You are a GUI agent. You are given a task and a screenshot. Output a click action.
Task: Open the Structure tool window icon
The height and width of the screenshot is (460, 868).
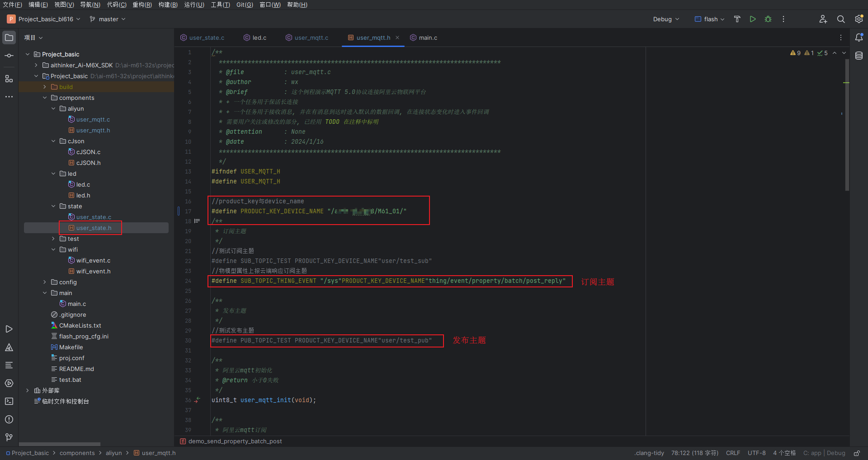(x=9, y=79)
